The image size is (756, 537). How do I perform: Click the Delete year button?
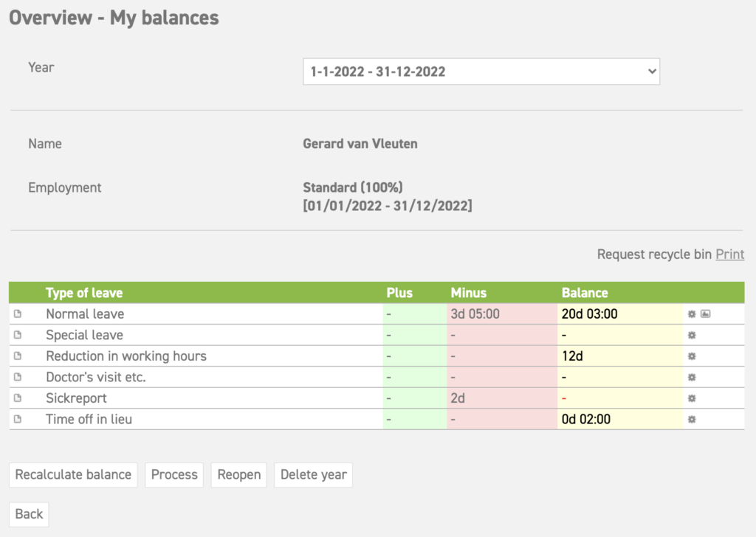(x=313, y=475)
